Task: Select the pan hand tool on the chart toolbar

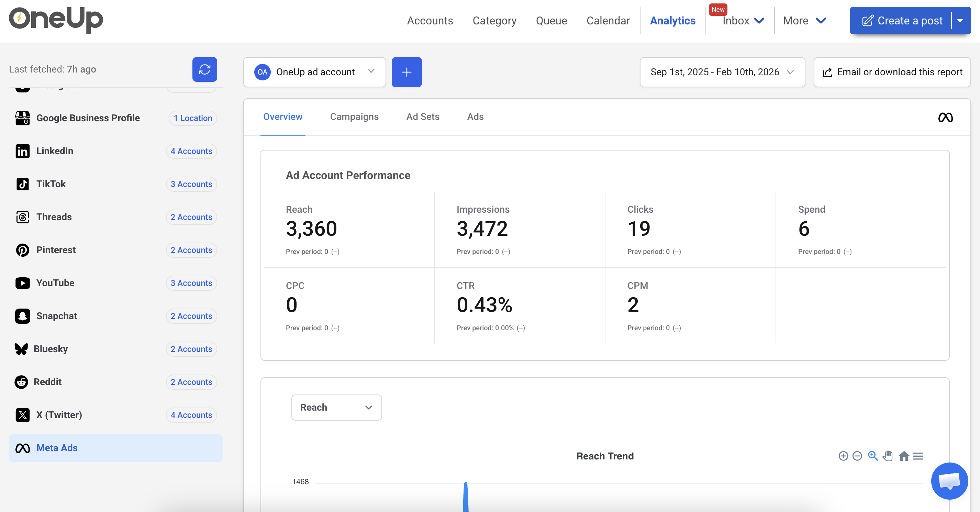Action: click(x=888, y=456)
